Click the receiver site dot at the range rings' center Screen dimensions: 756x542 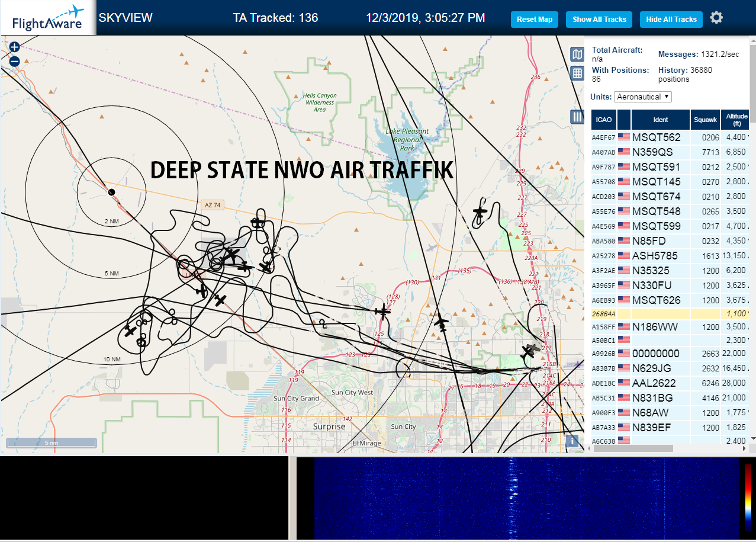[111, 191]
